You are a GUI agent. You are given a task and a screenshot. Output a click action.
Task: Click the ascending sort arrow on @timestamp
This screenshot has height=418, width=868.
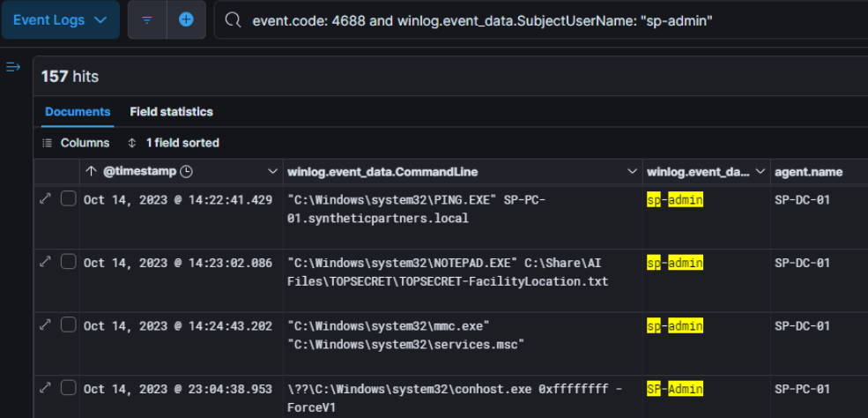[x=92, y=172]
